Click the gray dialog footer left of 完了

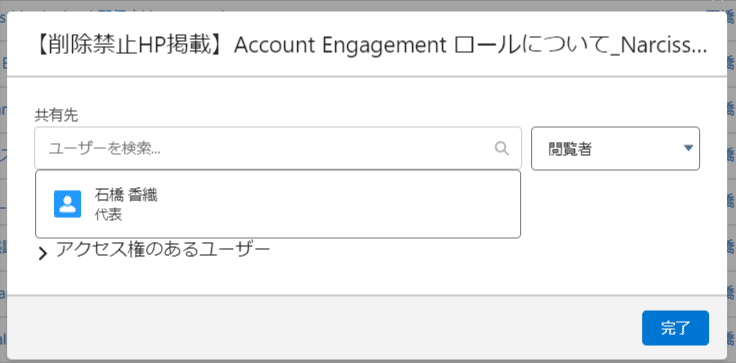click(x=324, y=328)
